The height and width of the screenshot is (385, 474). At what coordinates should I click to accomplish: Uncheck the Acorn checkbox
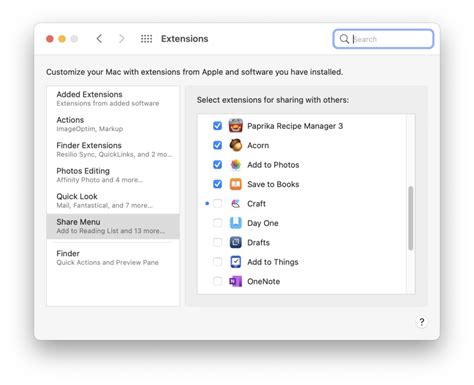click(217, 145)
